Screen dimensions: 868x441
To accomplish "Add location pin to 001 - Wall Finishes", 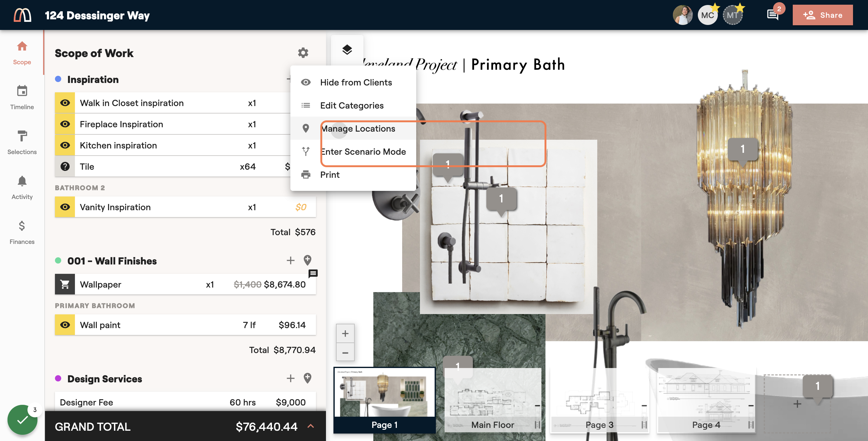I will click(x=307, y=260).
